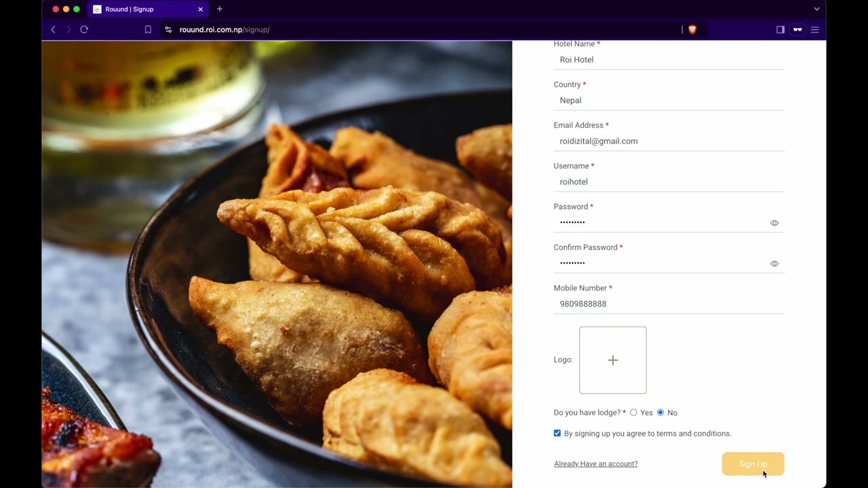Click the 'Confirm Password' label
This screenshot has width=868, height=488.
pos(585,247)
